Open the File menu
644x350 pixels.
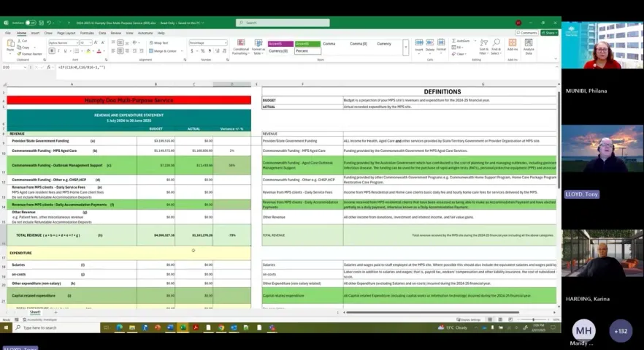point(8,33)
